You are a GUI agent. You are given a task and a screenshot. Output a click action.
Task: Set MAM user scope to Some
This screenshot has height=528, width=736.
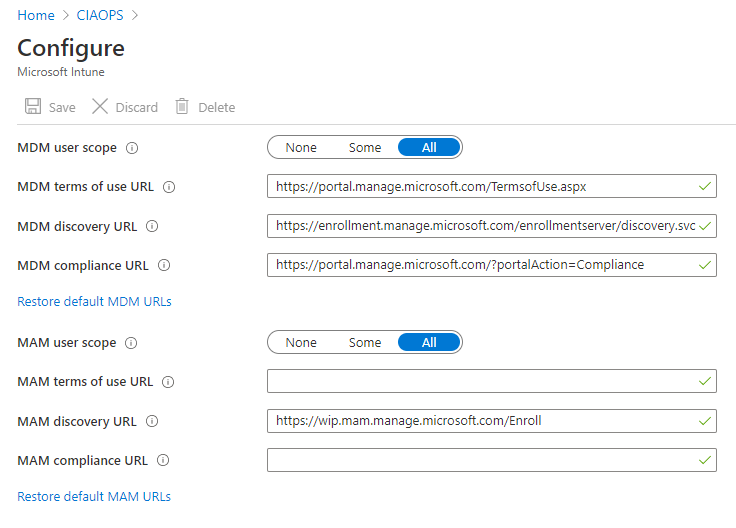[x=365, y=343]
